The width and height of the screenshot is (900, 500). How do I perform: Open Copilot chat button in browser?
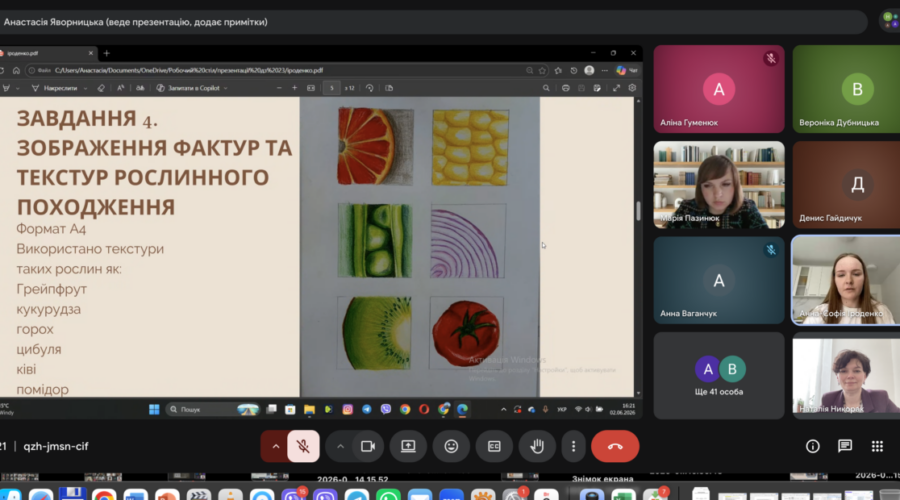[626, 71]
